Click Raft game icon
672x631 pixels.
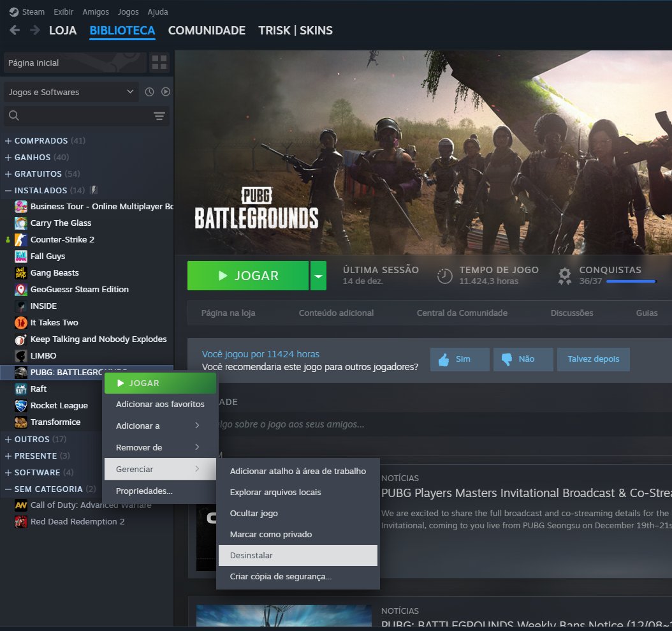[x=21, y=389]
